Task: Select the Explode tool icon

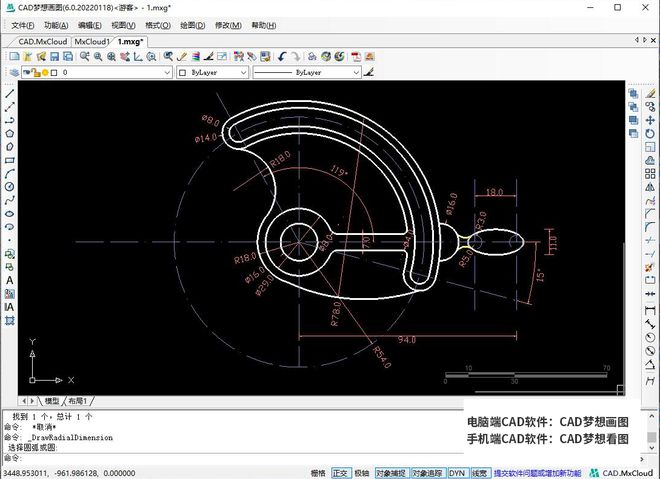Action: [650, 267]
